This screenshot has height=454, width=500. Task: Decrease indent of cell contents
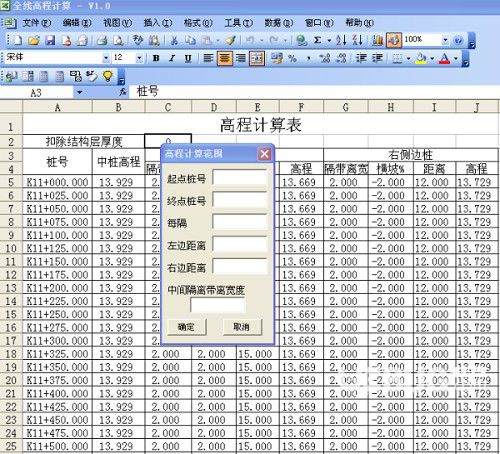(x=361, y=59)
